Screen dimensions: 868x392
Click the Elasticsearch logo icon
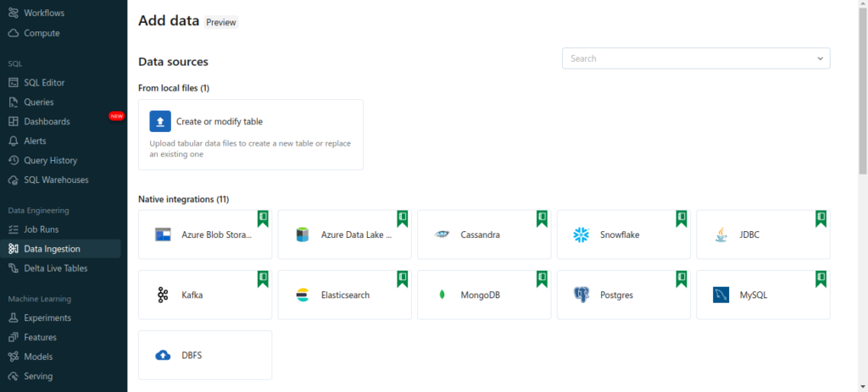click(303, 295)
